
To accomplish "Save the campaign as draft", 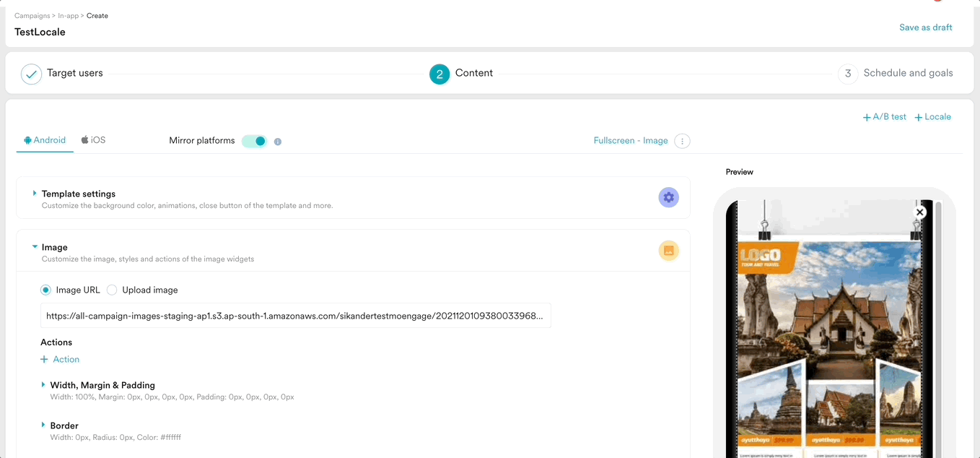I will 926,27.
